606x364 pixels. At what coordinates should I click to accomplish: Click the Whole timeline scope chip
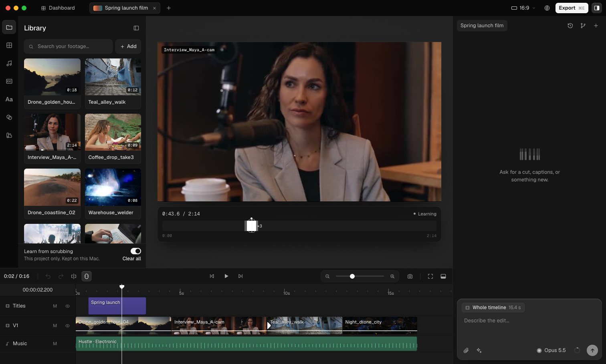[x=493, y=308]
